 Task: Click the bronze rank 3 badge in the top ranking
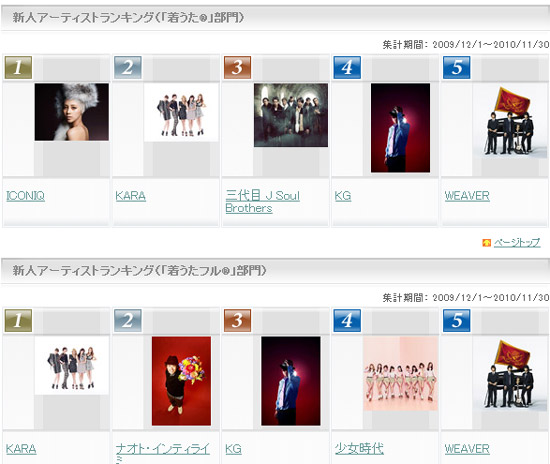click(x=237, y=67)
